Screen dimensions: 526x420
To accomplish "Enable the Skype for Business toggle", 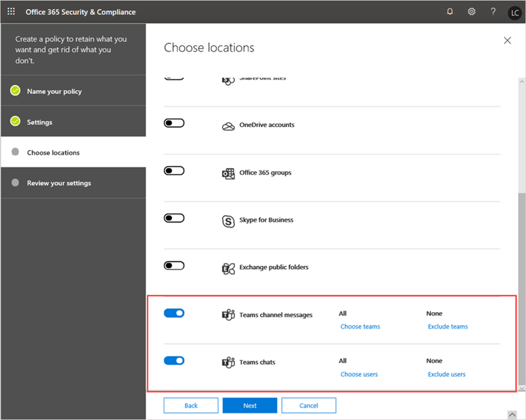I will tap(174, 218).
